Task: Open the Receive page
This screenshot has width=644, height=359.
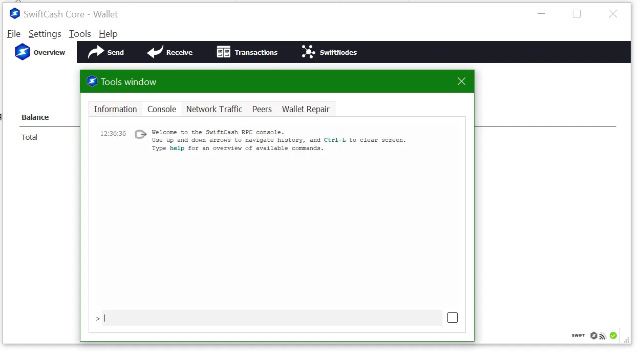Action: [x=170, y=52]
